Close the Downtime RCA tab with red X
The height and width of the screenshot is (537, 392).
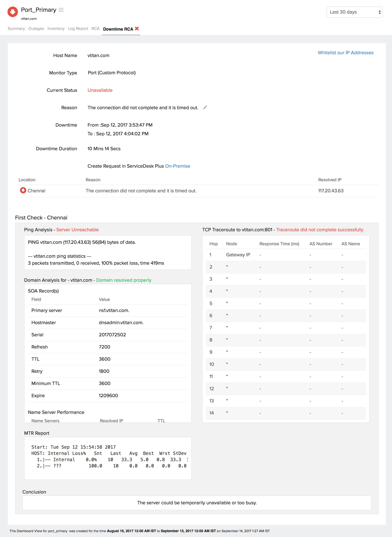point(137,29)
